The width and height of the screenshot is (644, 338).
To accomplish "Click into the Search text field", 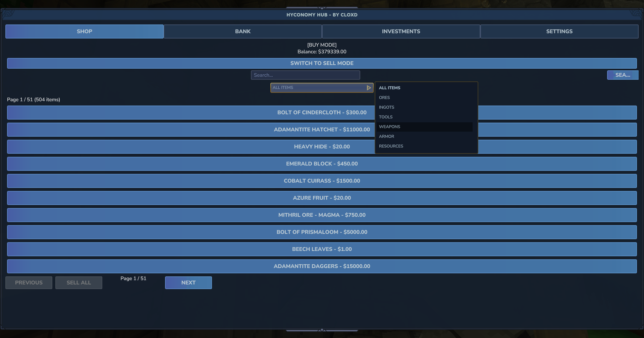I will pos(305,75).
